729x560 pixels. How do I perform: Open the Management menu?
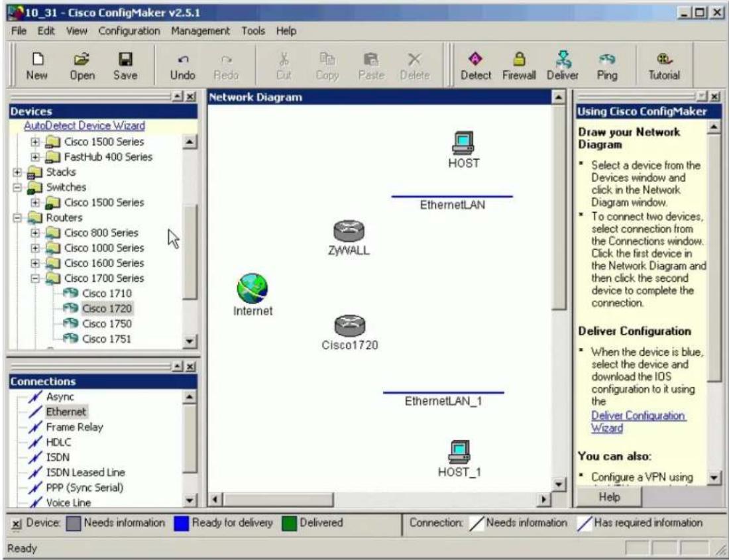coord(200,31)
